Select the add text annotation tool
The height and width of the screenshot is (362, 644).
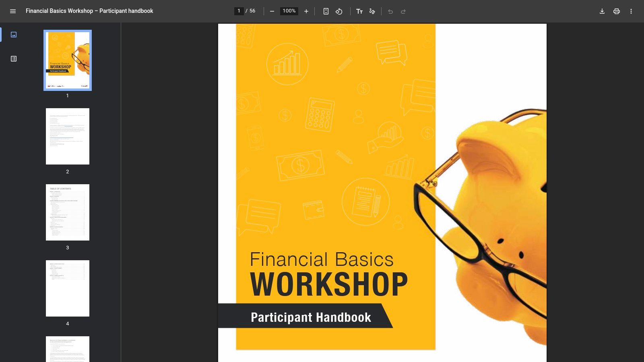coord(359,11)
